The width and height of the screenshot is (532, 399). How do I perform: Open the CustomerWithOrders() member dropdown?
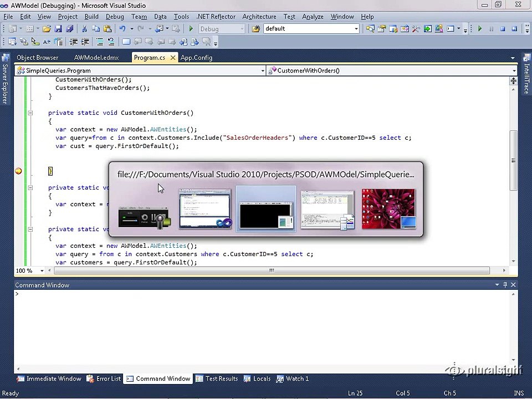click(514, 70)
